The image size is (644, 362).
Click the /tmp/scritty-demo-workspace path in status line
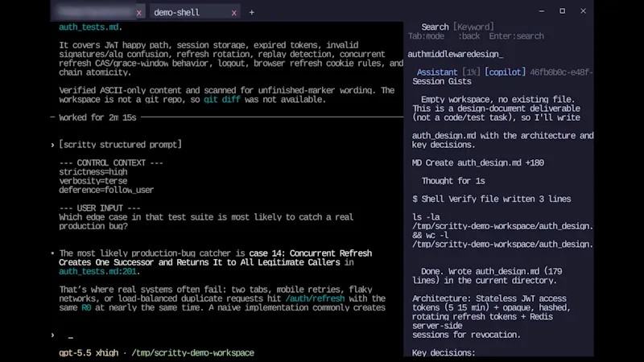(192, 353)
